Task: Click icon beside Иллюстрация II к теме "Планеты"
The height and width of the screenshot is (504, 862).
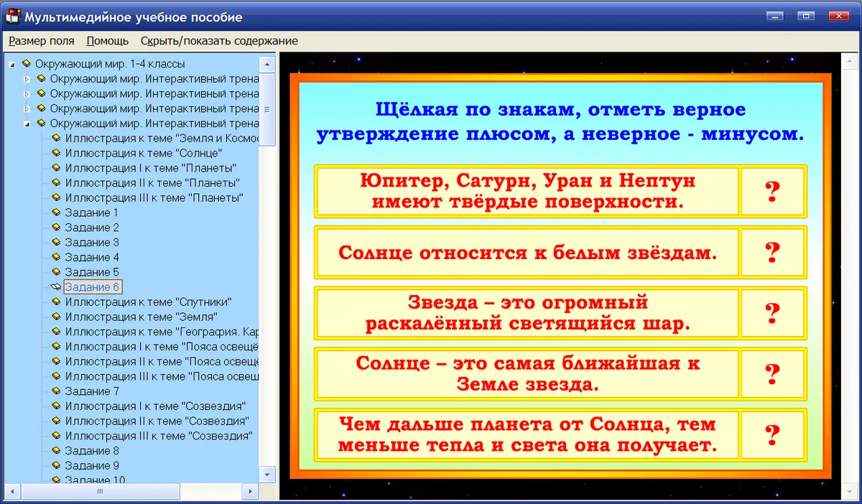Action: tap(56, 183)
